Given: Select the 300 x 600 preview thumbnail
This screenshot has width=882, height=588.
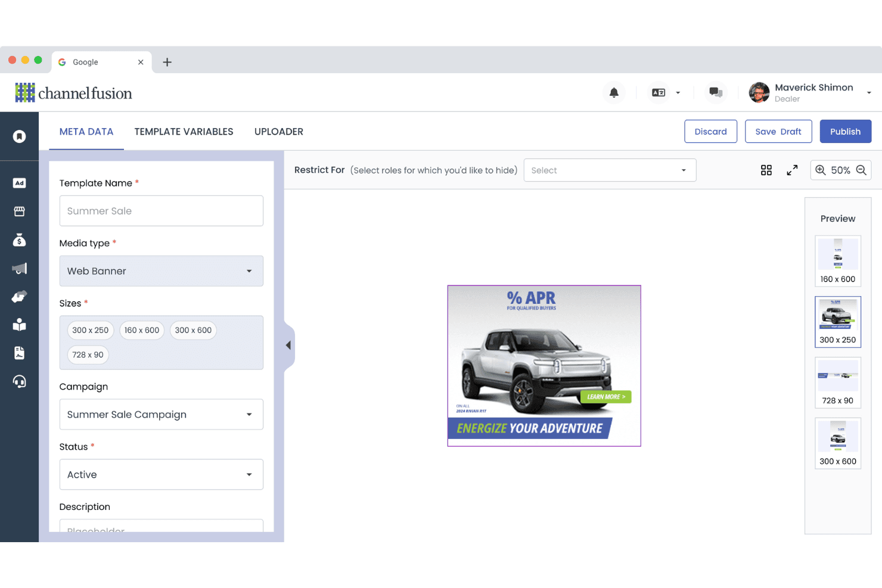Looking at the screenshot, I should pos(838,443).
